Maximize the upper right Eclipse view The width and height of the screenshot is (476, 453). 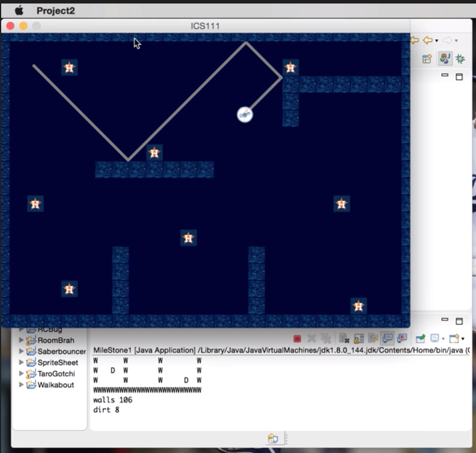(459, 76)
